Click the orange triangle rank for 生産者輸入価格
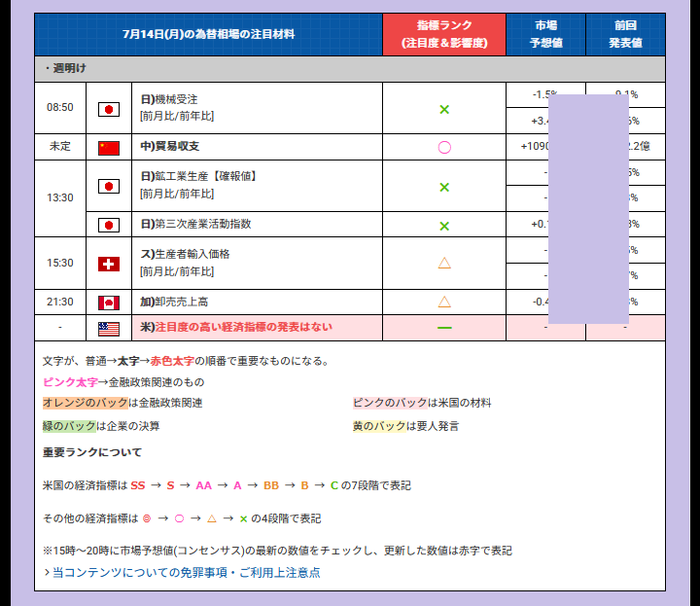700x606 pixels. 444,263
